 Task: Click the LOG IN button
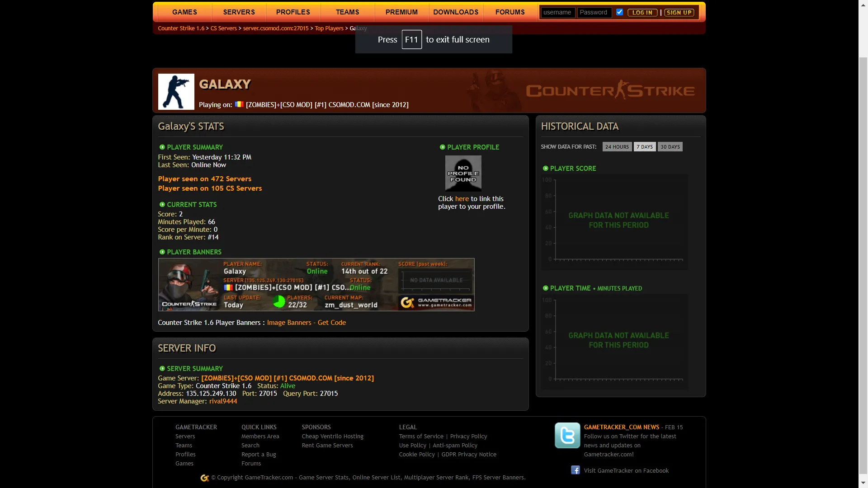[642, 13]
